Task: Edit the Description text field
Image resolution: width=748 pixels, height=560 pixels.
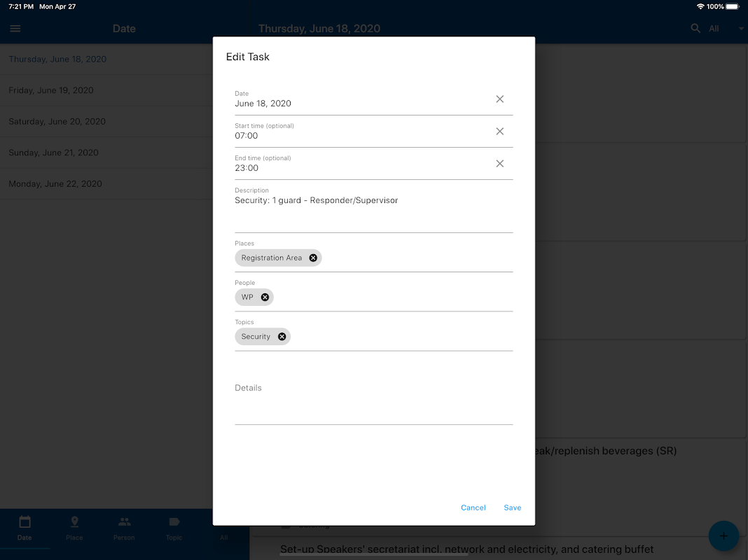Action: tap(373, 209)
